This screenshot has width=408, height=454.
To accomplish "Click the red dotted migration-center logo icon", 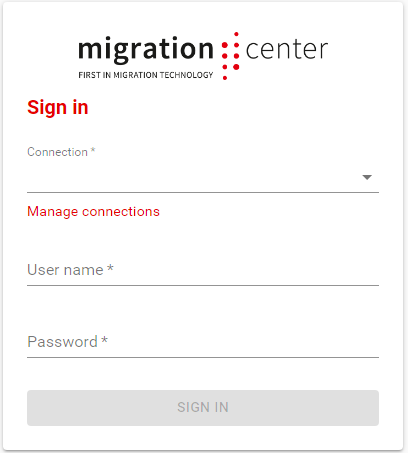I will click(231, 56).
